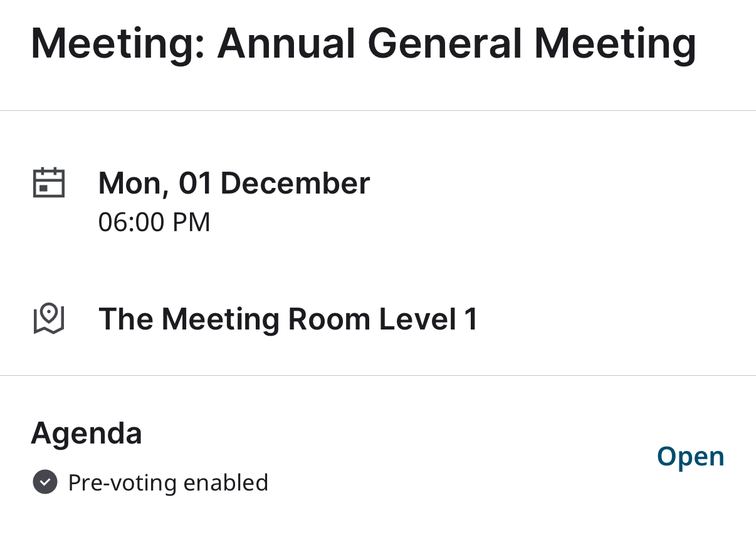Open the Agenda via the Open link
The width and height of the screenshot is (756, 545).
pos(690,457)
